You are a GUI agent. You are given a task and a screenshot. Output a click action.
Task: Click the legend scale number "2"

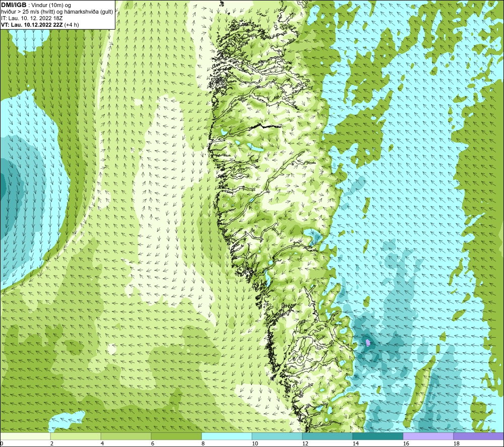pyautogui.click(x=52, y=443)
